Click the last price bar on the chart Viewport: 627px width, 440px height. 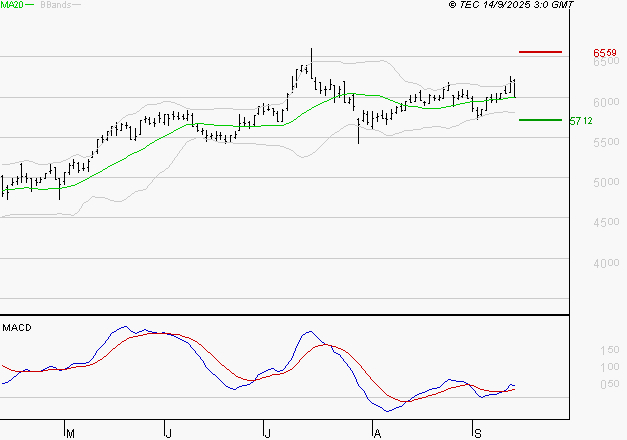(514, 88)
